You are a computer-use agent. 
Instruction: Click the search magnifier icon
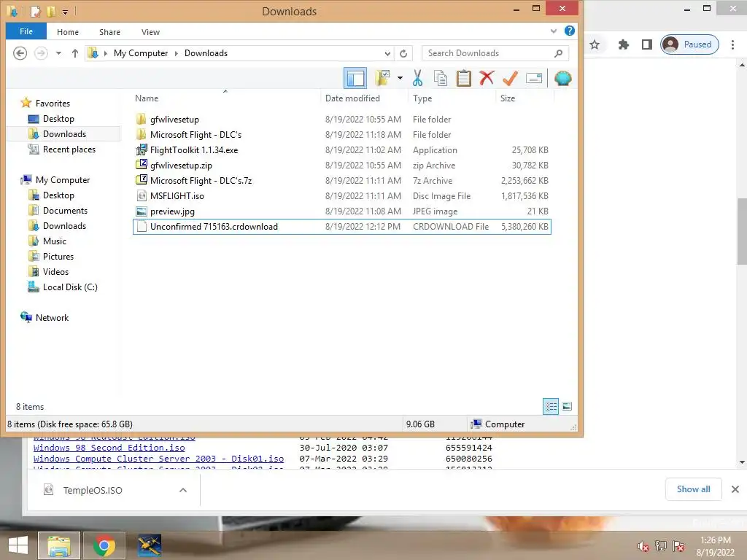coord(558,53)
